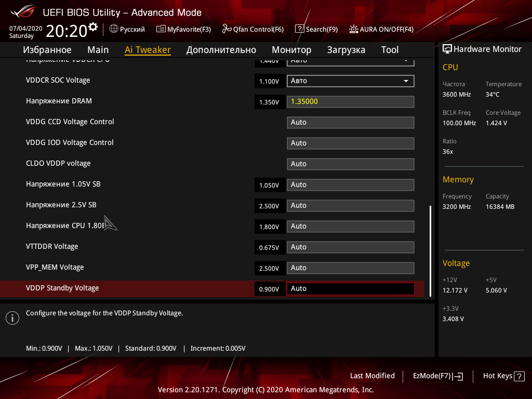Click the MyFavorite(F3) label

click(189, 29)
